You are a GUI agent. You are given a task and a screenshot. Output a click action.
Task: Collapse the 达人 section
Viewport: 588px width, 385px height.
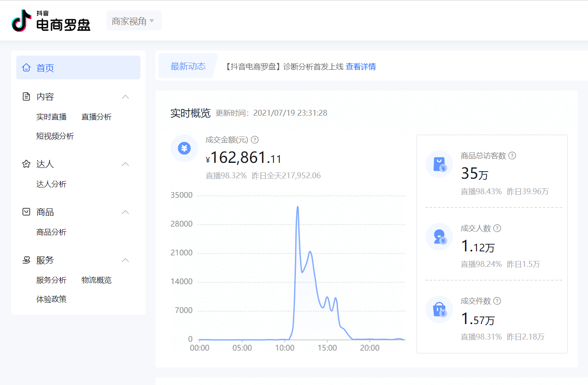click(125, 164)
